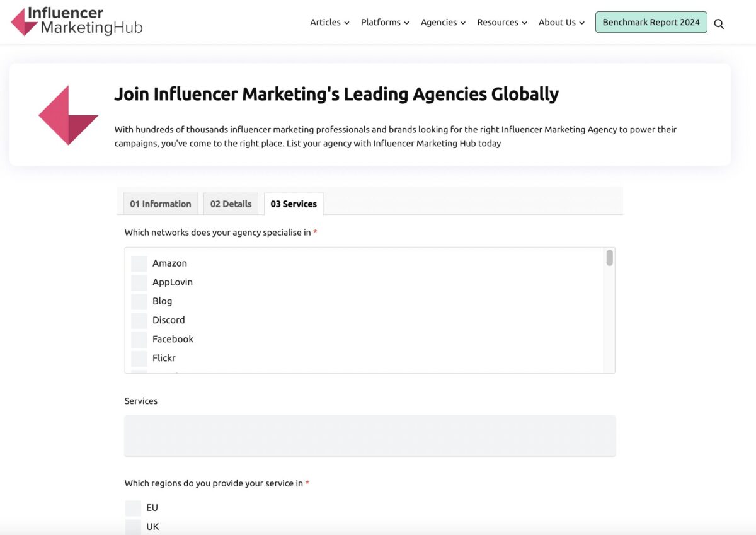Switch to the 01 Information tab
The width and height of the screenshot is (756, 535).
161,204
